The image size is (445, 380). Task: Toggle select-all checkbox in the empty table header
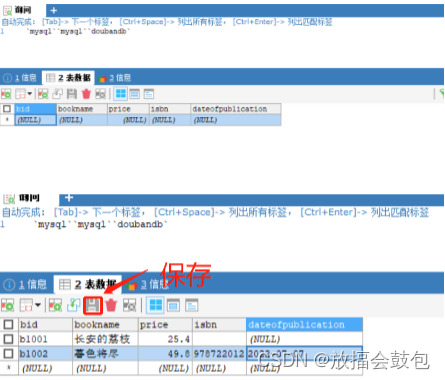(7, 109)
